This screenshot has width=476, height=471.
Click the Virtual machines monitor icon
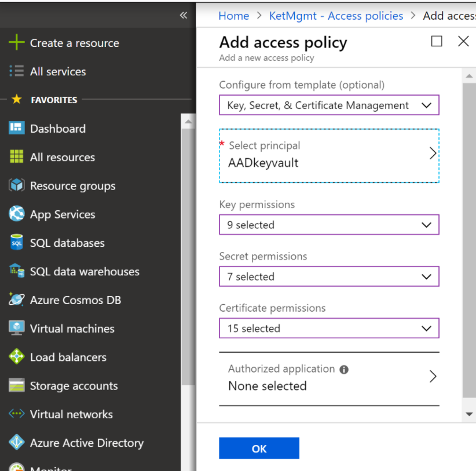pos(17,328)
